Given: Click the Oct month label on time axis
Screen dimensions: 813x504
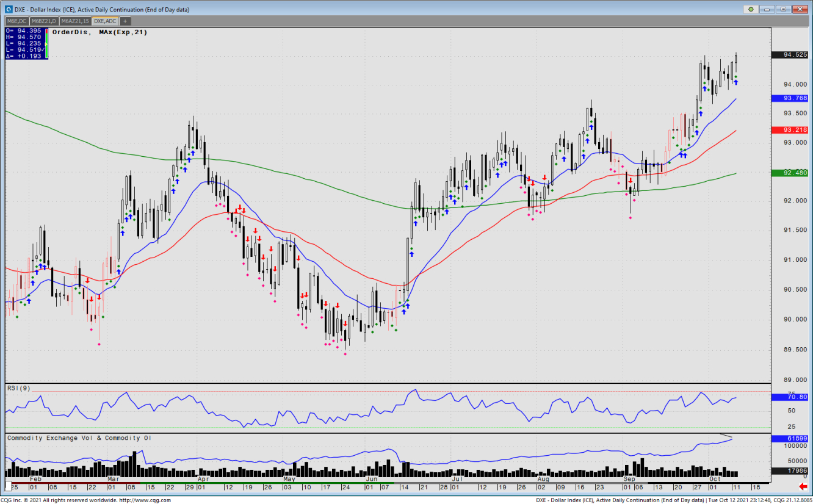Looking at the screenshot, I should coord(715,480).
